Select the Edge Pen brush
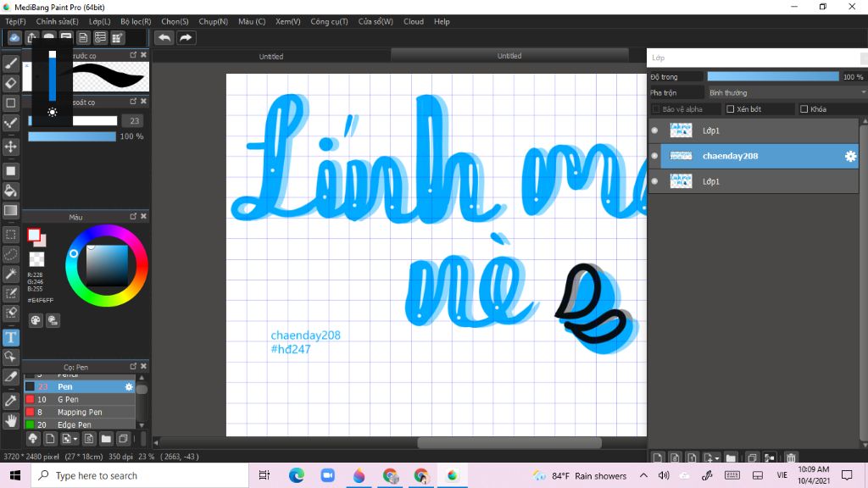The height and width of the screenshot is (488, 868). 80,424
